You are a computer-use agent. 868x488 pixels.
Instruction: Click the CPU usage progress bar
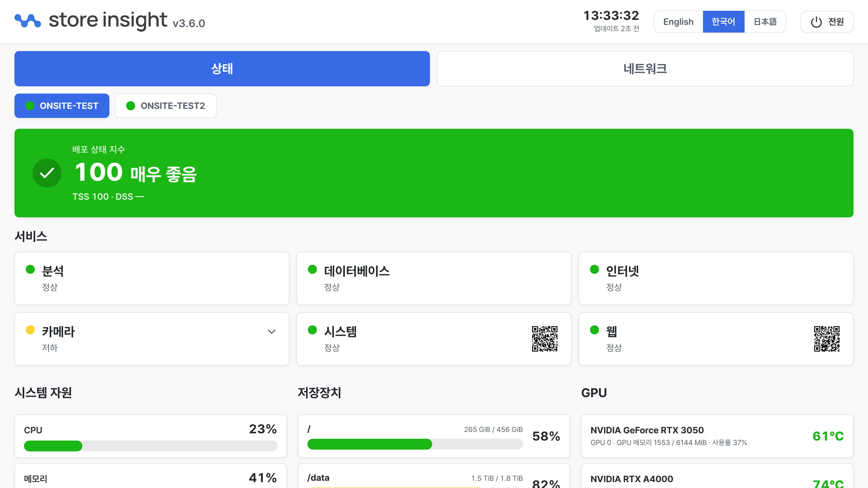(x=151, y=446)
